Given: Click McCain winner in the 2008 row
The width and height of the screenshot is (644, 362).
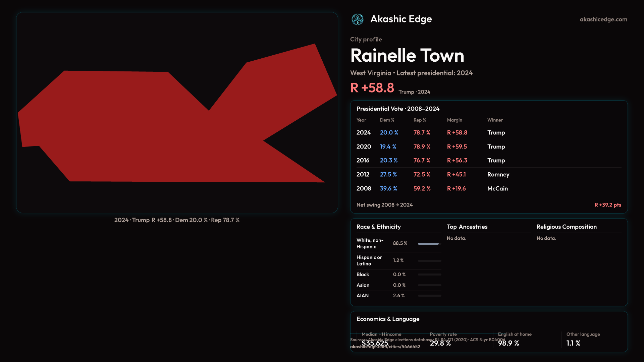Looking at the screenshot, I should 497,189.
